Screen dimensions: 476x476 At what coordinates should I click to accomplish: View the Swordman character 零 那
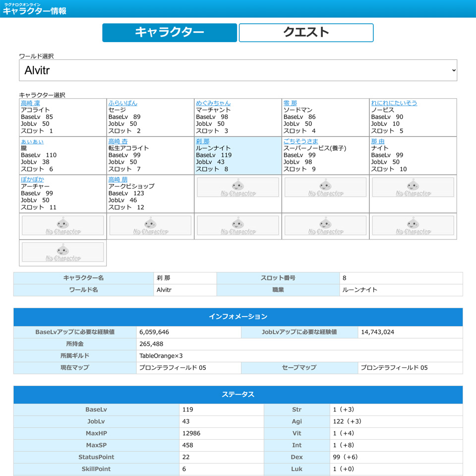(290, 103)
